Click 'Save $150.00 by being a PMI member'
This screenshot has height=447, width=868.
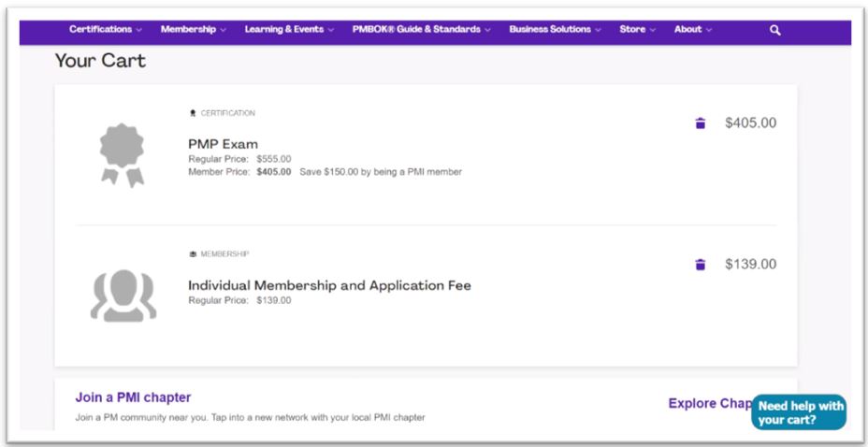click(x=381, y=172)
